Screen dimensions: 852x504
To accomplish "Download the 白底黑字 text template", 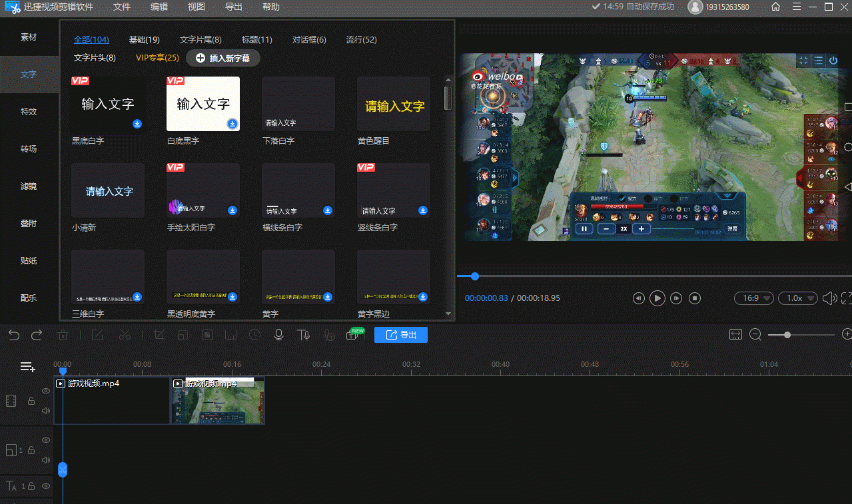I will [232, 124].
